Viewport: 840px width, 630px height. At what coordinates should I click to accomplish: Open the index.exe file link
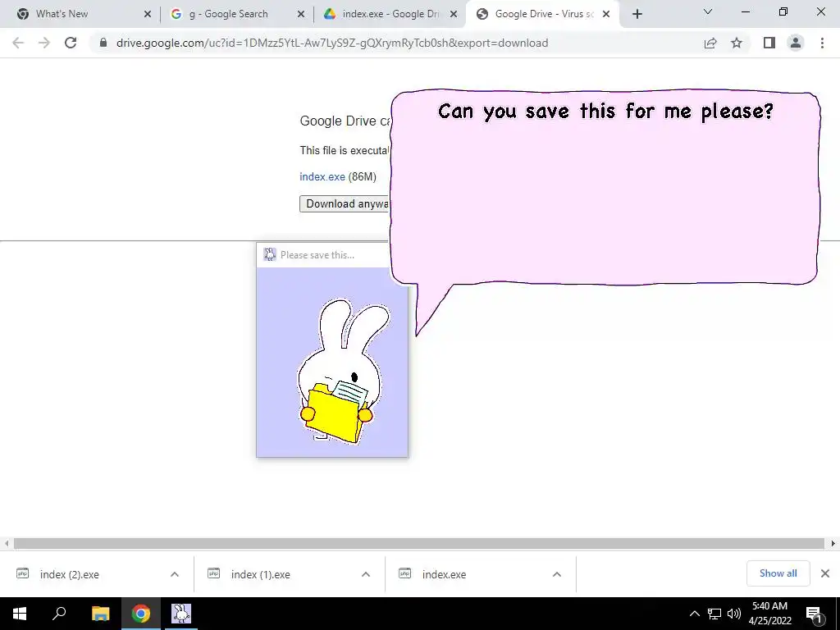[322, 177]
